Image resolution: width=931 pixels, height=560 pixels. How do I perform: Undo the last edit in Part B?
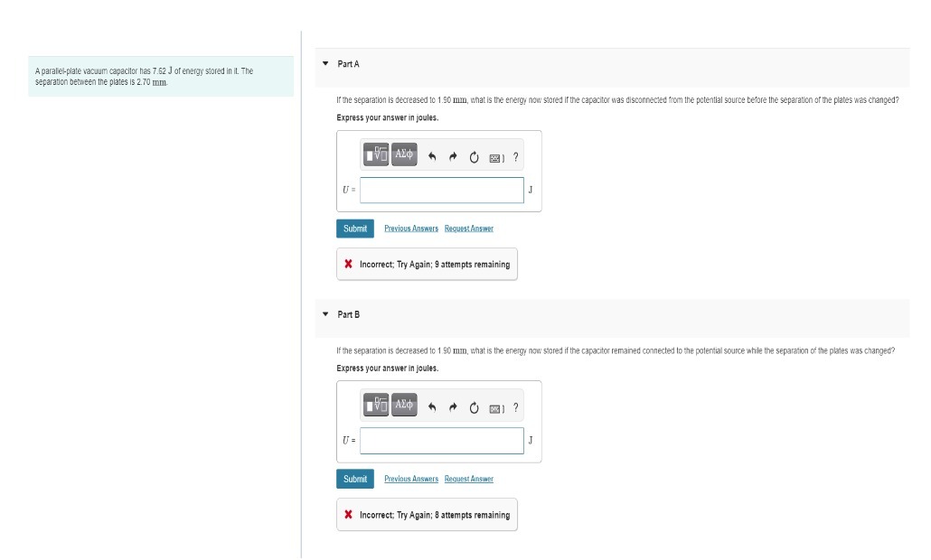[x=432, y=407]
